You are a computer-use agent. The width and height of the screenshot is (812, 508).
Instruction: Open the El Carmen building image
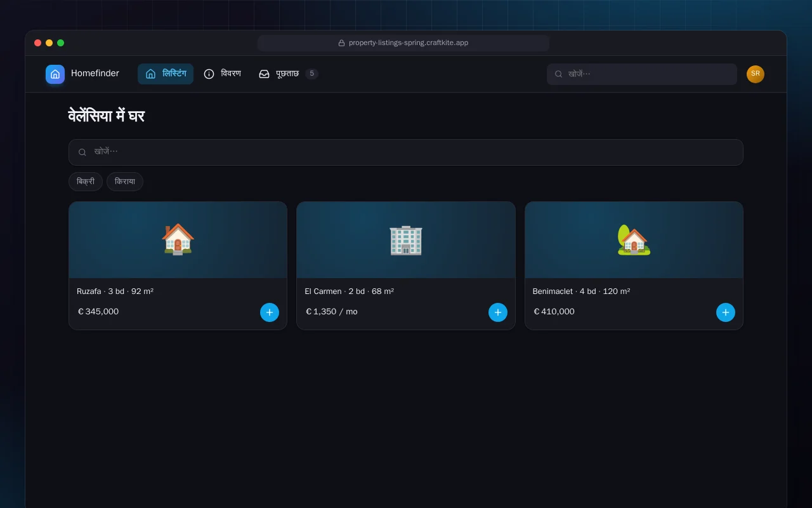(x=406, y=240)
